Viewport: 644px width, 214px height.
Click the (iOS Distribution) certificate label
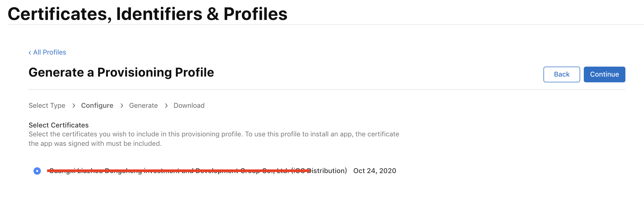coord(327,171)
